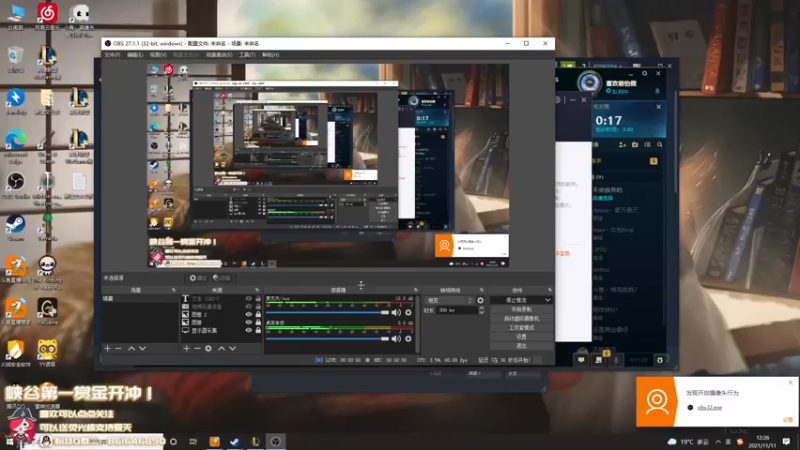Toggle visibility of the 图像 2 source
The image size is (800, 450).
point(248,315)
